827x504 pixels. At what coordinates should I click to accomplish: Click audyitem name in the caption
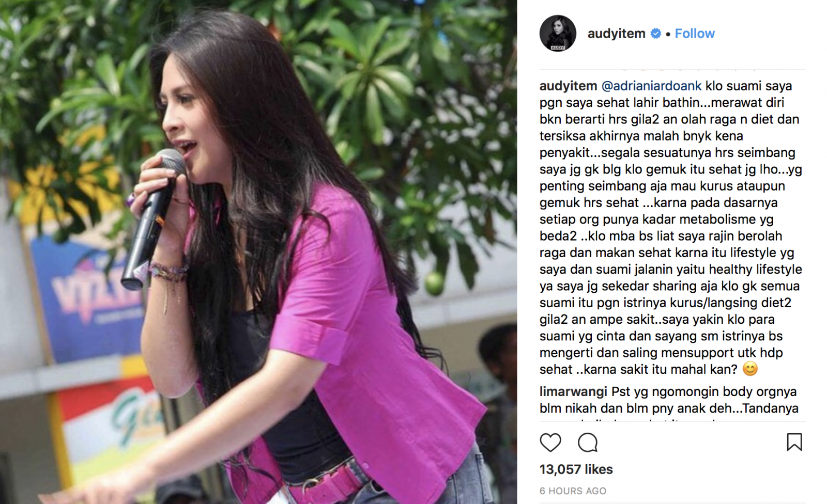568,86
